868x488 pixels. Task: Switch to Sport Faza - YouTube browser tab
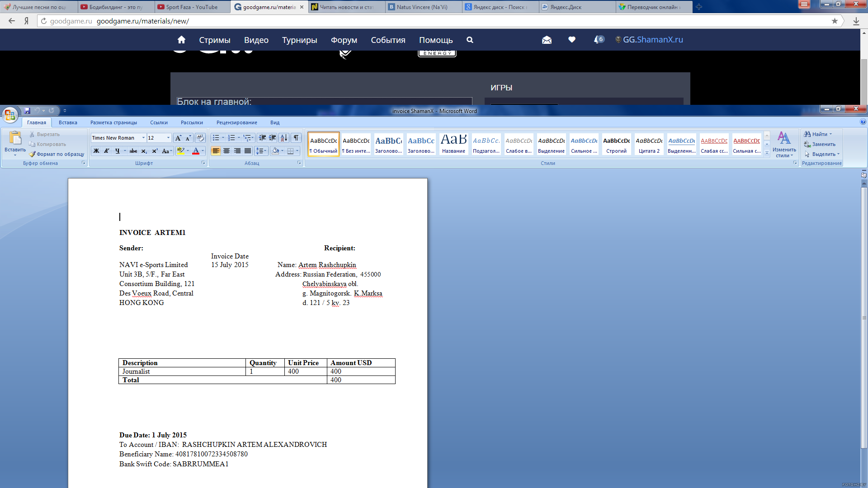192,7
